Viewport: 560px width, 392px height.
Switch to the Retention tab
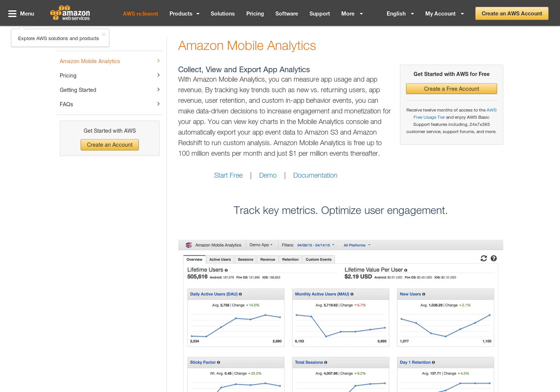(x=290, y=259)
